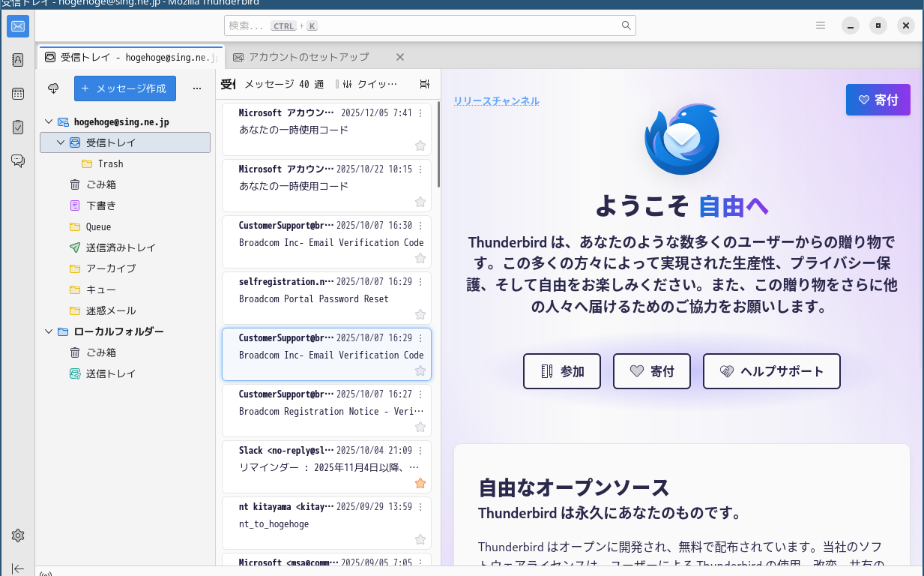
Task: Open the Calendar space
Action: 18,94
